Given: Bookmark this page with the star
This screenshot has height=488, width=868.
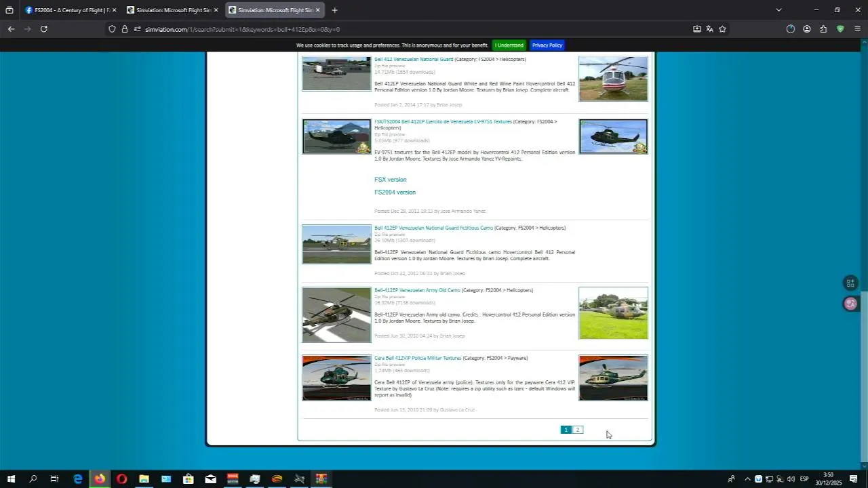Looking at the screenshot, I should [722, 29].
